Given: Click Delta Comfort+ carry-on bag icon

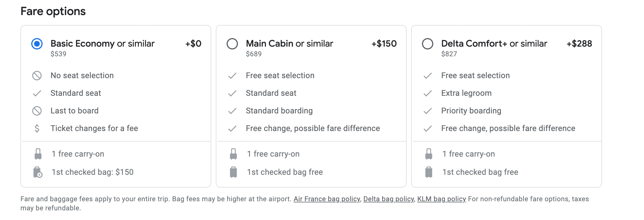Looking at the screenshot, I should [x=429, y=154].
